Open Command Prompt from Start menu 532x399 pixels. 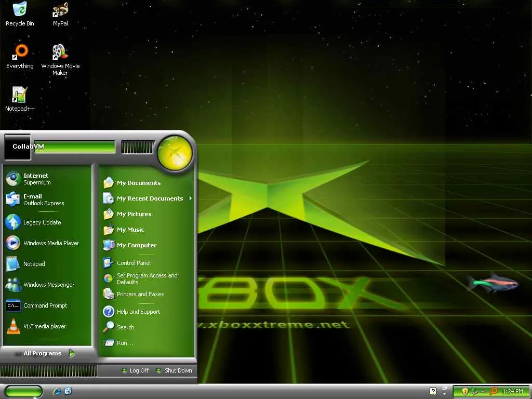click(x=47, y=305)
